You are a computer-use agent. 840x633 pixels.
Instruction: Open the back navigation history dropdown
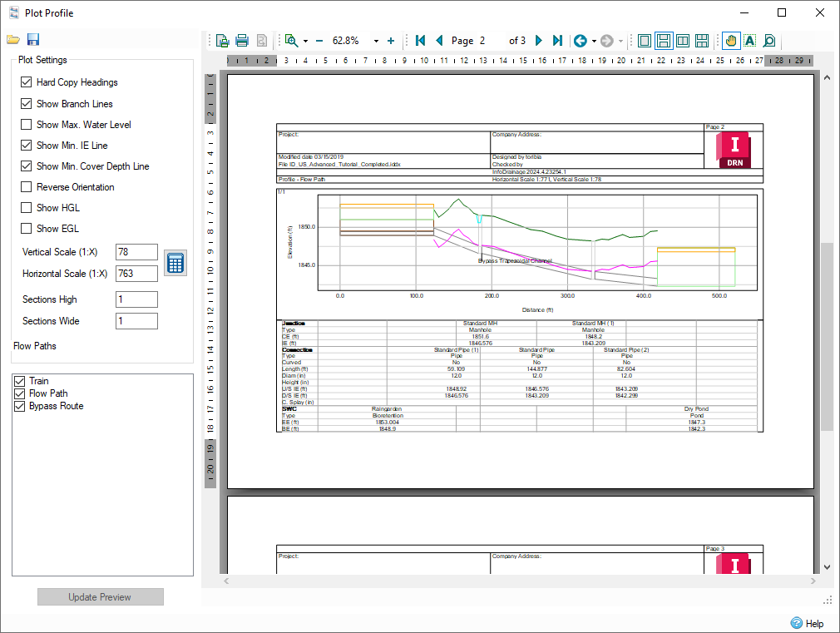(594, 42)
